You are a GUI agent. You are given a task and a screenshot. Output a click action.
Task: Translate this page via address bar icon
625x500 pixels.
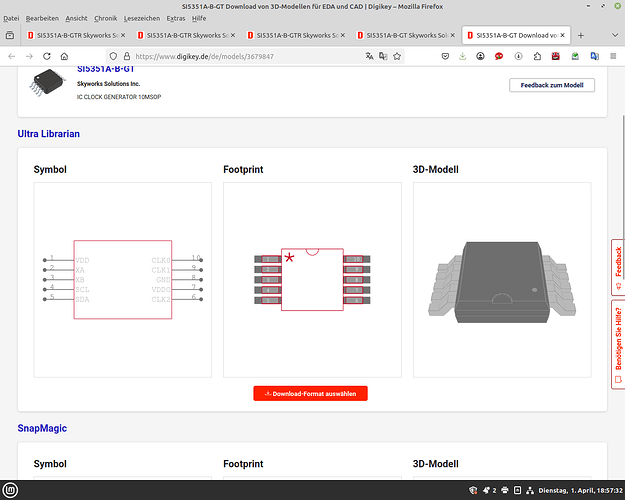pyautogui.click(x=369, y=56)
